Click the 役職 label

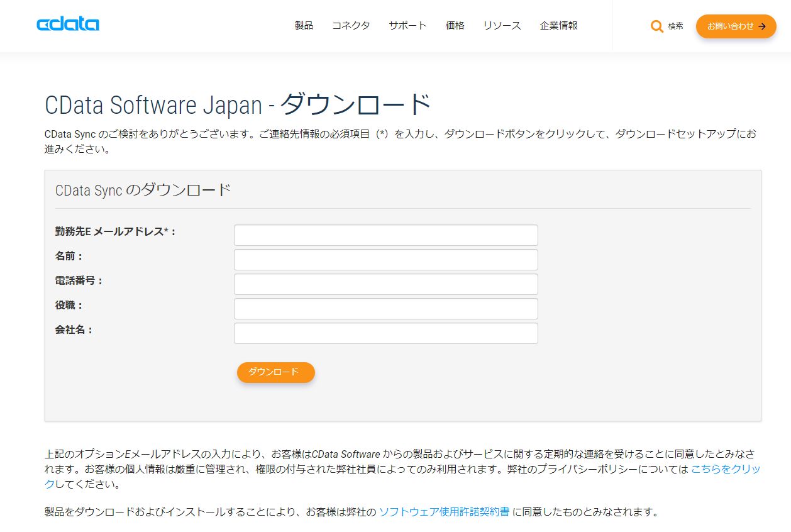click(x=69, y=306)
